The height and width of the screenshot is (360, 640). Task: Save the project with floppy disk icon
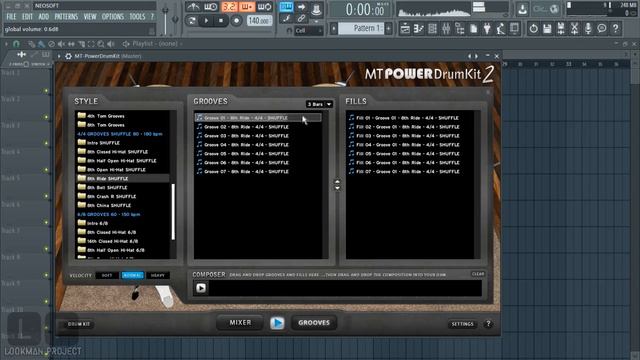pos(547,28)
